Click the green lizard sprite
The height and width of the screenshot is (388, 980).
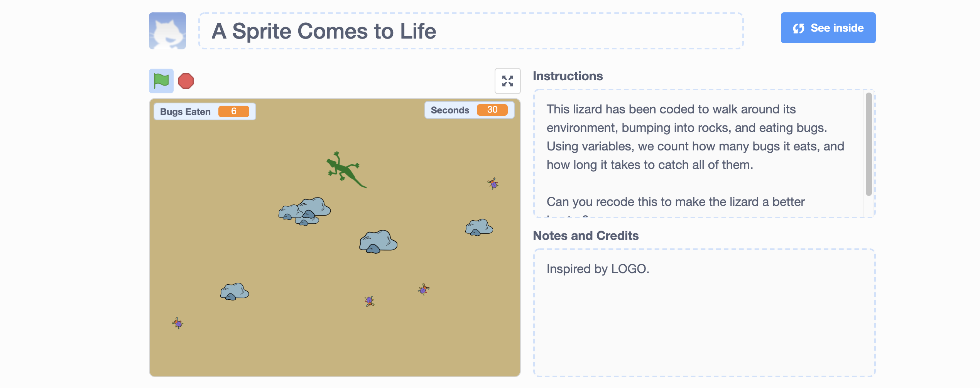344,170
